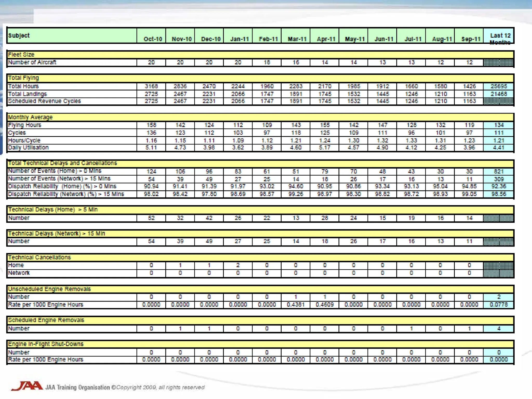Click Total Hours last-12-months value 25695
The image size is (532, 399).
(498, 86)
